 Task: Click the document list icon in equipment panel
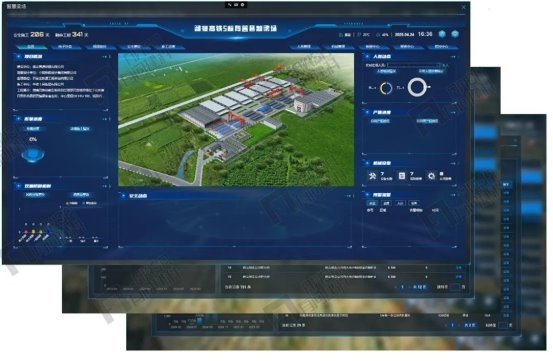(x=402, y=176)
